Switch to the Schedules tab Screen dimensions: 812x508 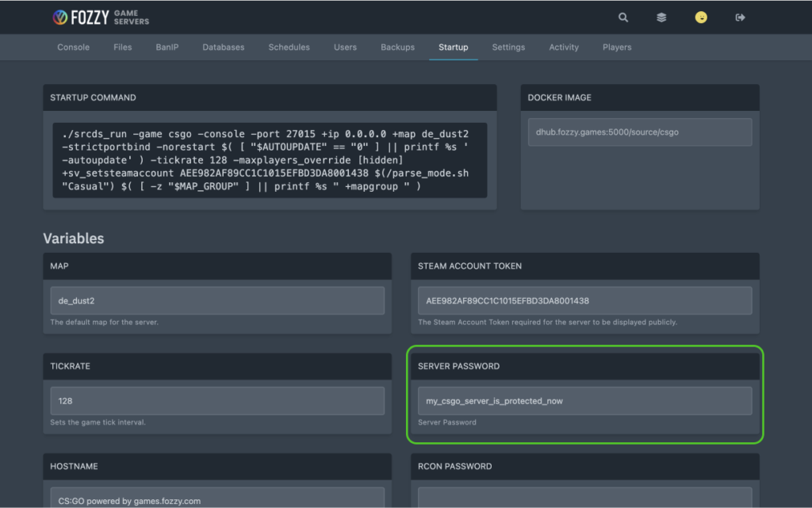(x=289, y=47)
